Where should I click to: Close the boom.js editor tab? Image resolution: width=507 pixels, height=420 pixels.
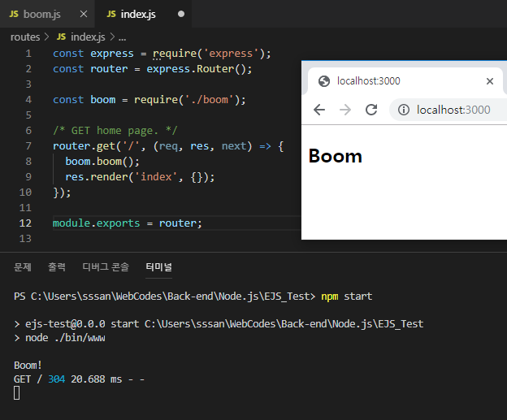pyautogui.click(x=81, y=15)
